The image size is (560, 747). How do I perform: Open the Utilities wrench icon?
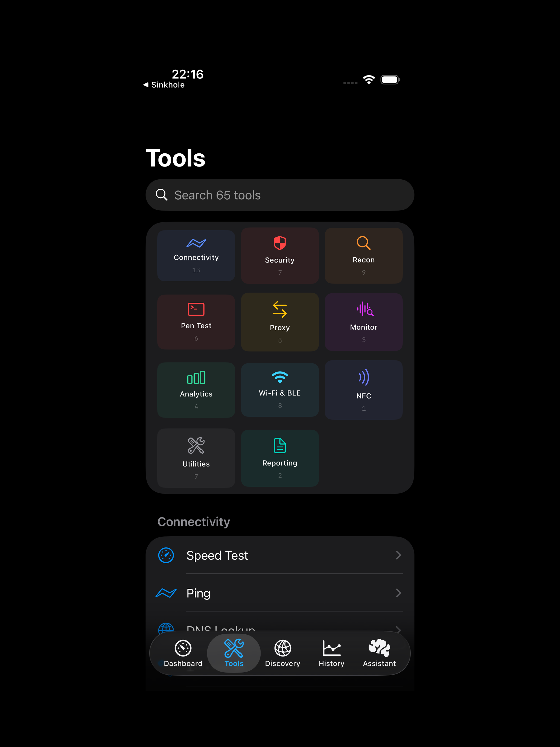[196, 445]
